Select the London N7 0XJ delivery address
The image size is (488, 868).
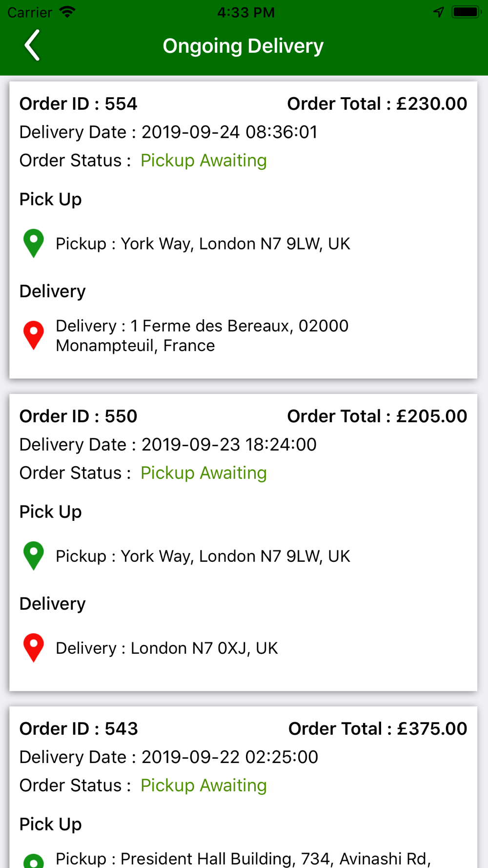(167, 648)
